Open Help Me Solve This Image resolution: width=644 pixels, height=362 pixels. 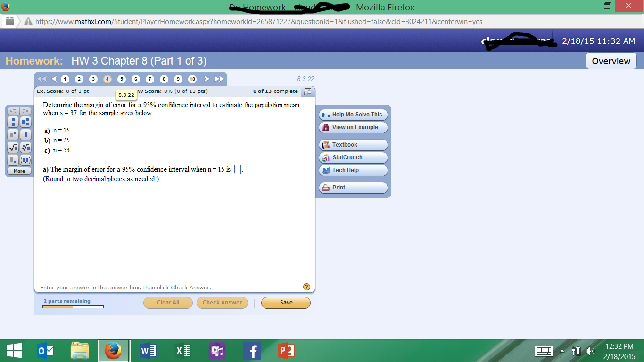(x=353, y=114)
